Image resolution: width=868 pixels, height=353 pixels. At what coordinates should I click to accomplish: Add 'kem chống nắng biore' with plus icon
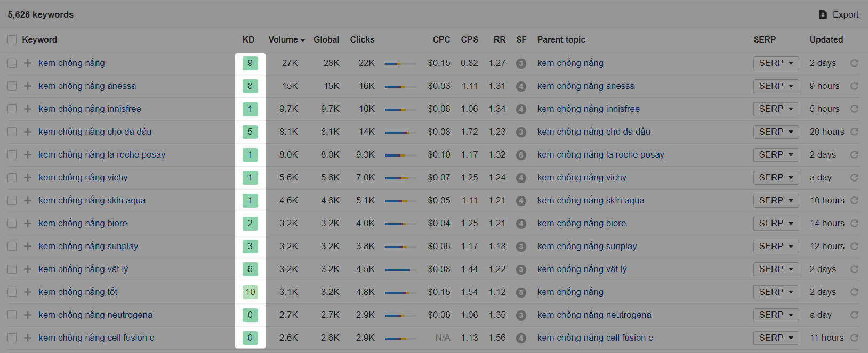point(28,223)
